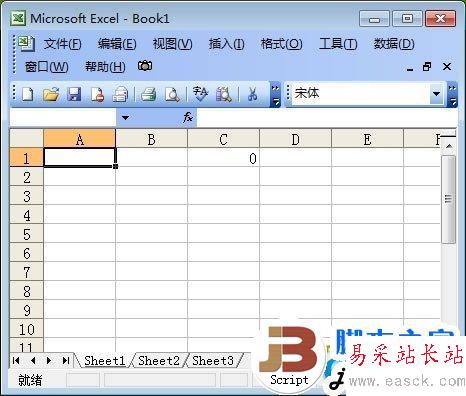Switch to the Sheet2 tab
The image size is (466, 396).
(159, 360)
